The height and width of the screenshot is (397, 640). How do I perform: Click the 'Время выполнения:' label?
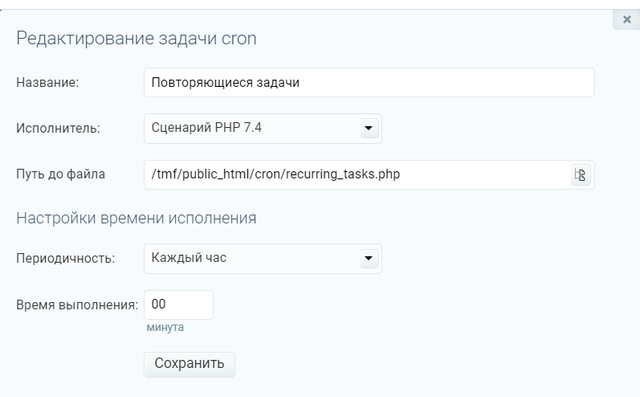[77, 305]
